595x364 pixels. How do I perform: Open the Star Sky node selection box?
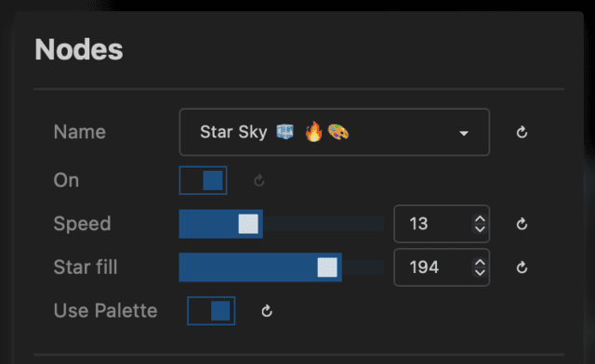pyautogui.click(x=335, y=132)
